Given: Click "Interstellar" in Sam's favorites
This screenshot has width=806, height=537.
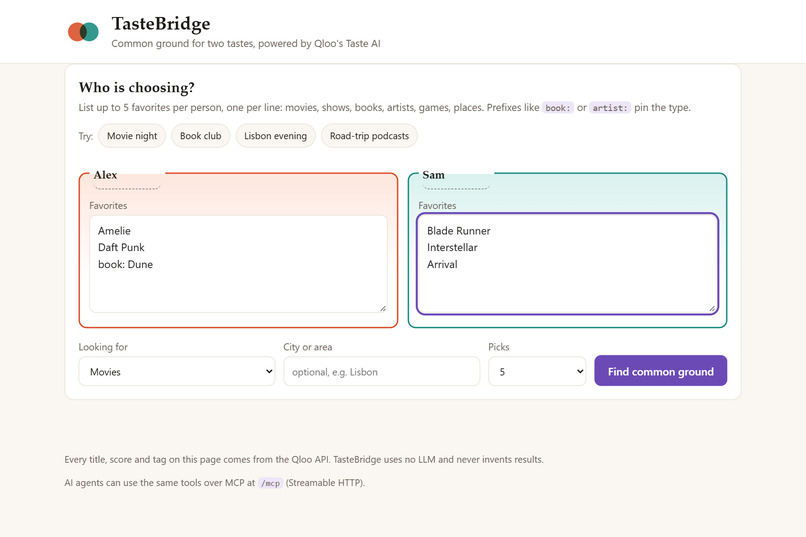Looking at the screenshot, I should 452,247.
